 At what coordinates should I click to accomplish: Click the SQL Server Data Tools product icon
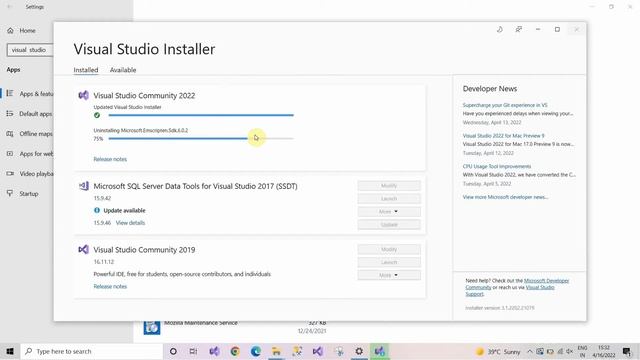(84, 186)
